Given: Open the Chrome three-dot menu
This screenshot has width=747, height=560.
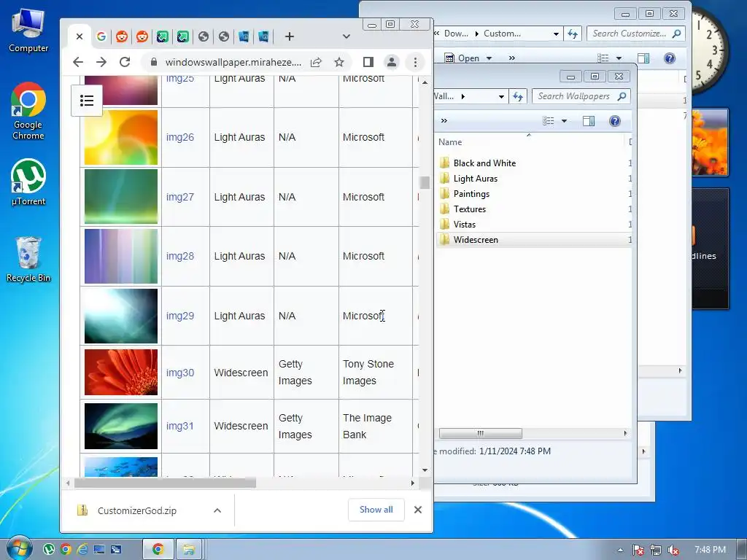Looking at the screenshot, I should pyautogui.click(x=415, y=62).
